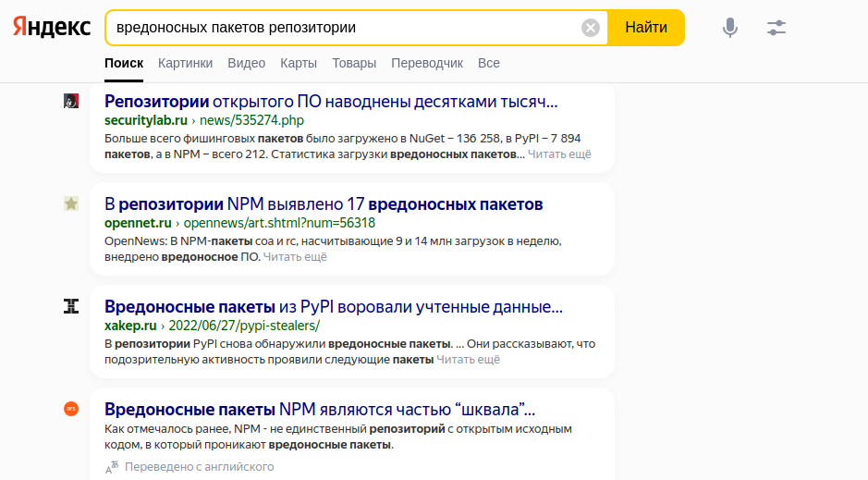Click the Переведено с английского label
The image size is (868, 480).
coord(200,467)
